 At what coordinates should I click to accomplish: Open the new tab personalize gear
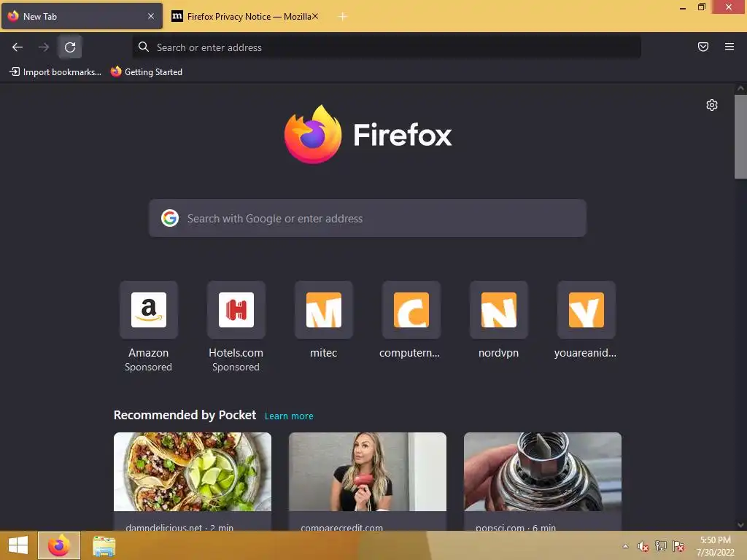tap(712, 105)
